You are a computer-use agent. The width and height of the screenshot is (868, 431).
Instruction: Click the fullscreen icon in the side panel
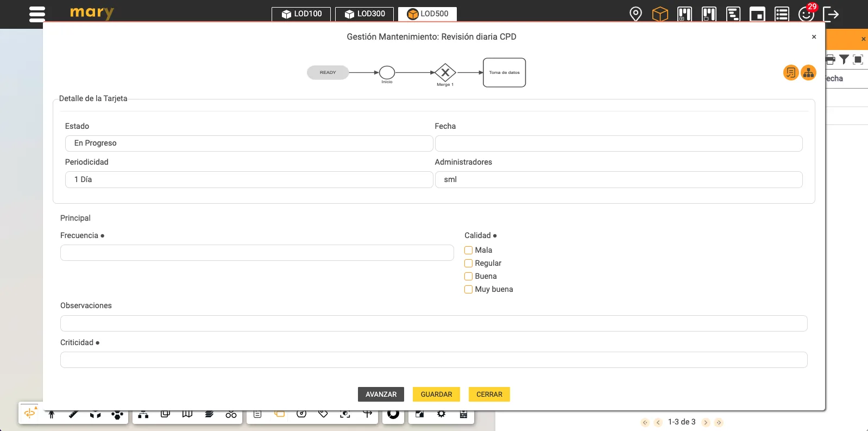858,59
